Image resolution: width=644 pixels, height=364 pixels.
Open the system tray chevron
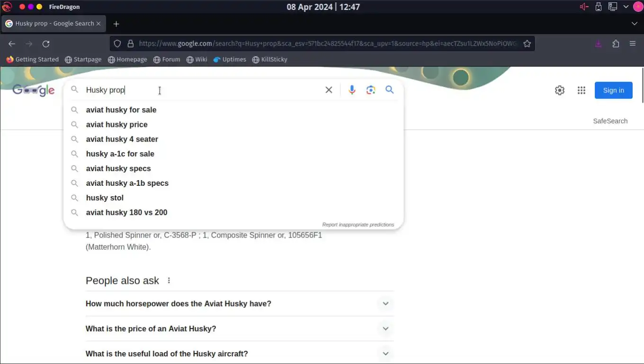(626, 7)
